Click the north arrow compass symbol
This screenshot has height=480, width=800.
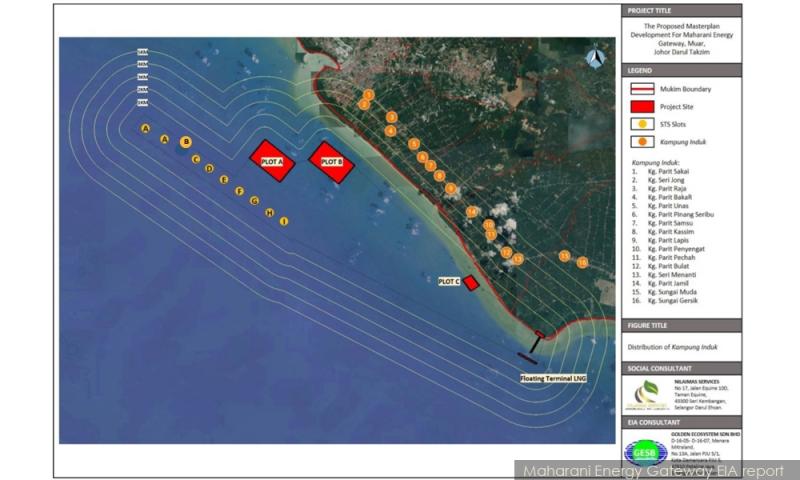tap(596, 59)
